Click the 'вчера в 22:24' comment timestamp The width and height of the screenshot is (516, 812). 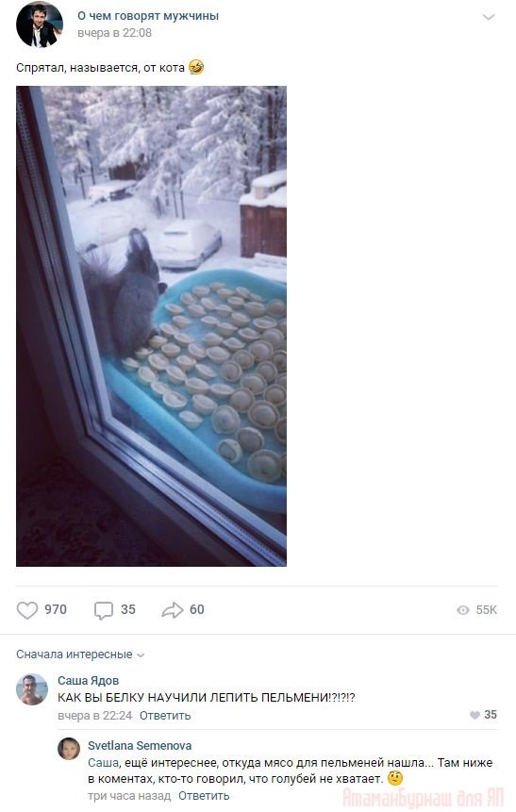[x=95, y=716]
